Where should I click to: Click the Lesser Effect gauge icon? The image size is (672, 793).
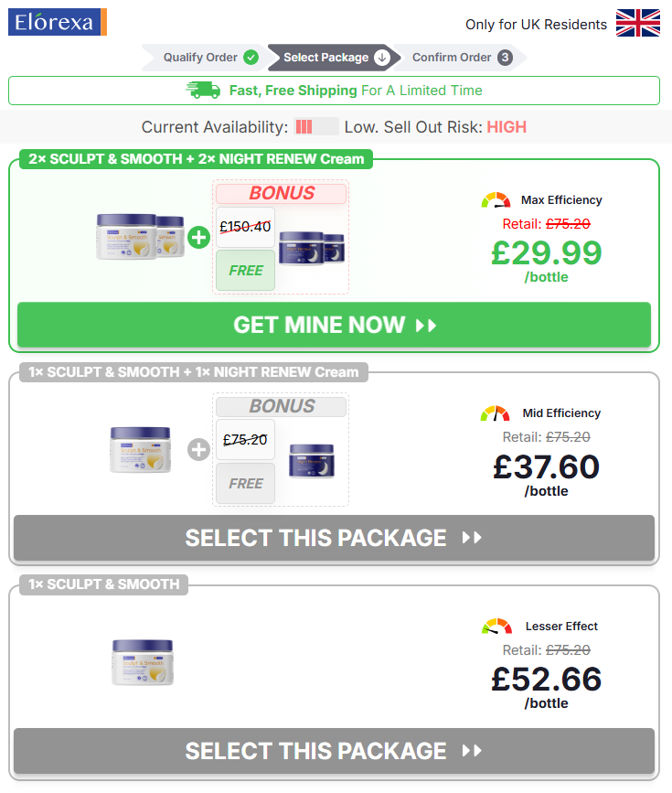coord(496,627)
